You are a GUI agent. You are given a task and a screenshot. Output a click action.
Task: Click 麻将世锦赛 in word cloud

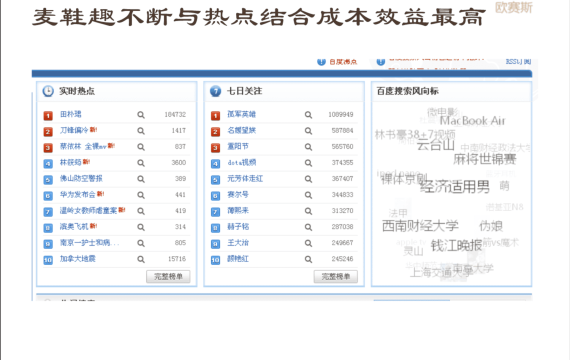[x=485, y=159]
